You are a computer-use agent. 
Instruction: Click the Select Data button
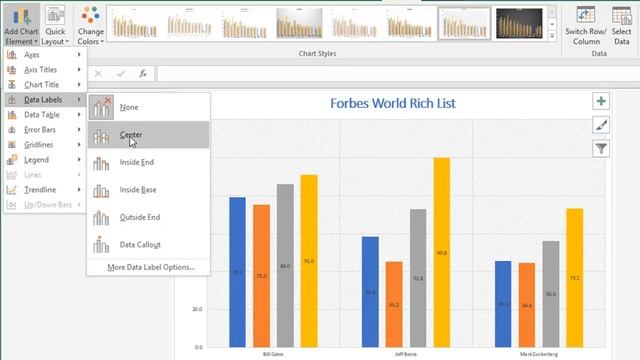tap(621, 25)
